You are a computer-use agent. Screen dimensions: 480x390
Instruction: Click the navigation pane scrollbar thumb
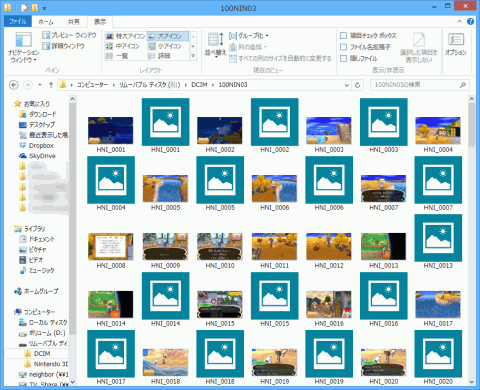[73, 218]
